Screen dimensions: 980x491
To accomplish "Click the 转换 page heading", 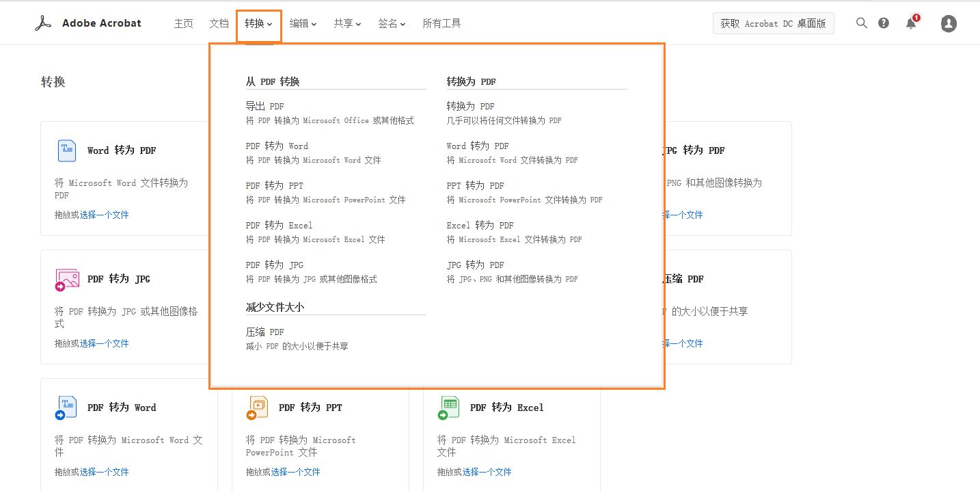I will coord(53,82).
